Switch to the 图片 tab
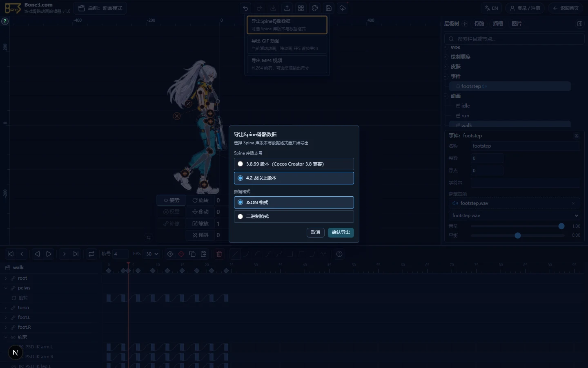This screenshot has height=368, width=588. point(517,24)
